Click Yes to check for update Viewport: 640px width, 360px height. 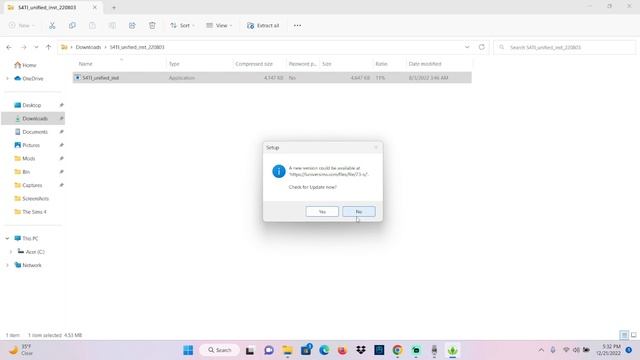322,211
